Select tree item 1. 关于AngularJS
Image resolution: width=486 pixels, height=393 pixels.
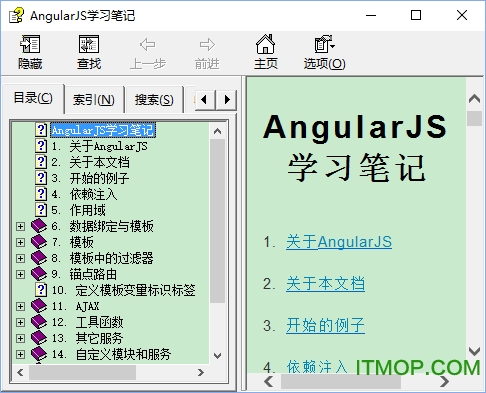tap(99, 146)
